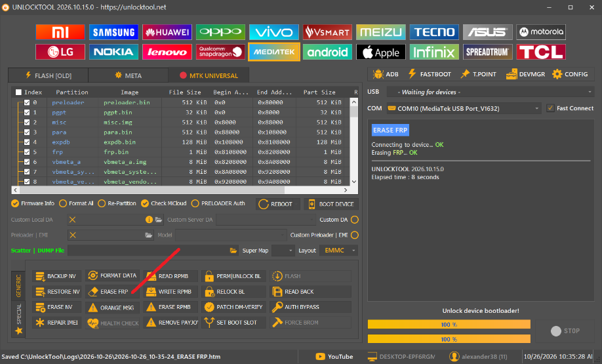The image size is (602, 364).
Task: Switch to the FLASH [OLD] tab
Action: (49, 75)
